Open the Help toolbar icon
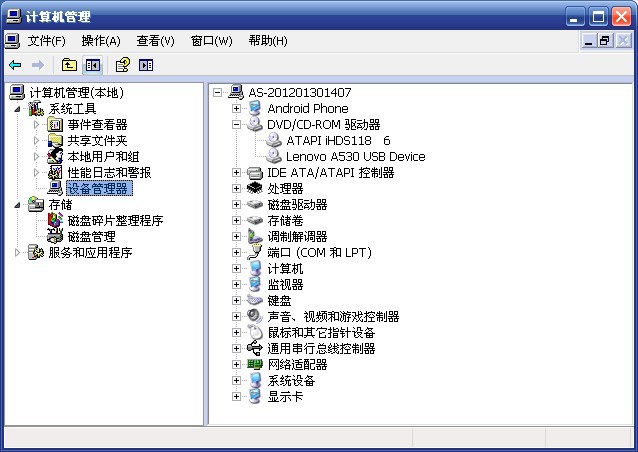 pos(123,65)
